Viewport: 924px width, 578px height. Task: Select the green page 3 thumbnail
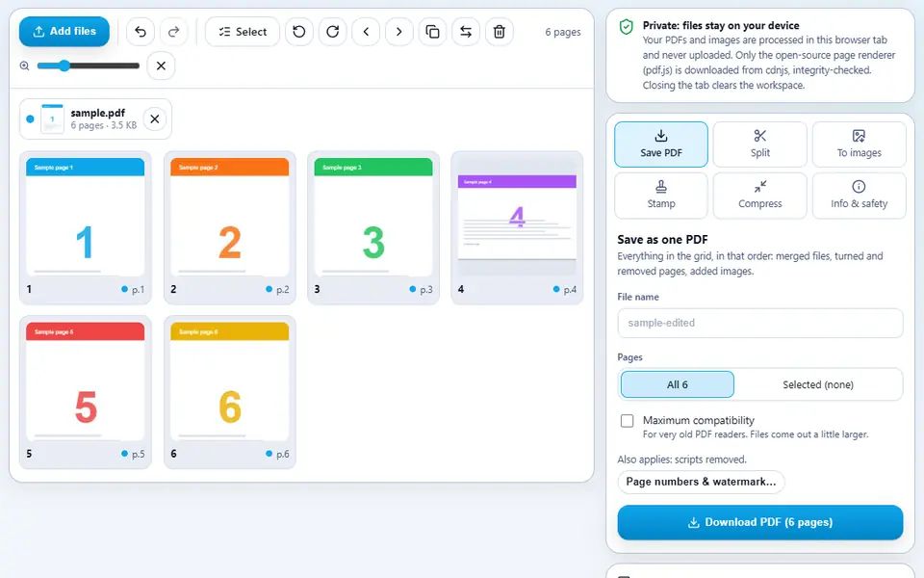[373, 227]
